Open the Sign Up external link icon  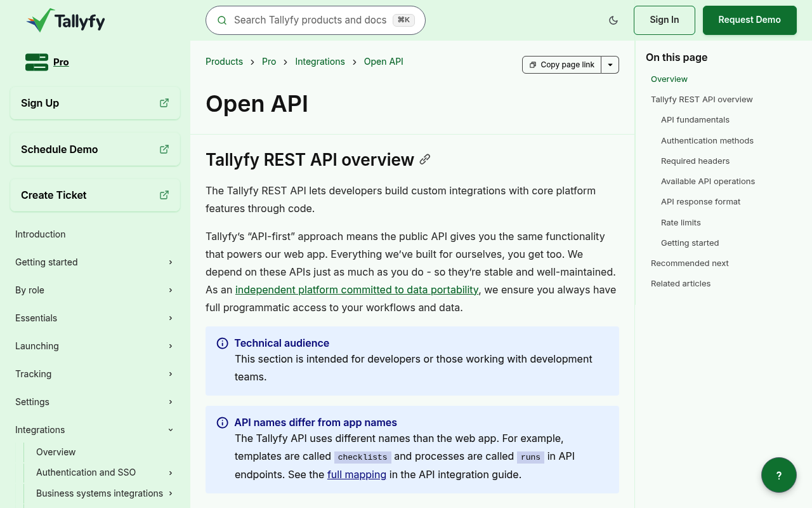coord(164,103)
